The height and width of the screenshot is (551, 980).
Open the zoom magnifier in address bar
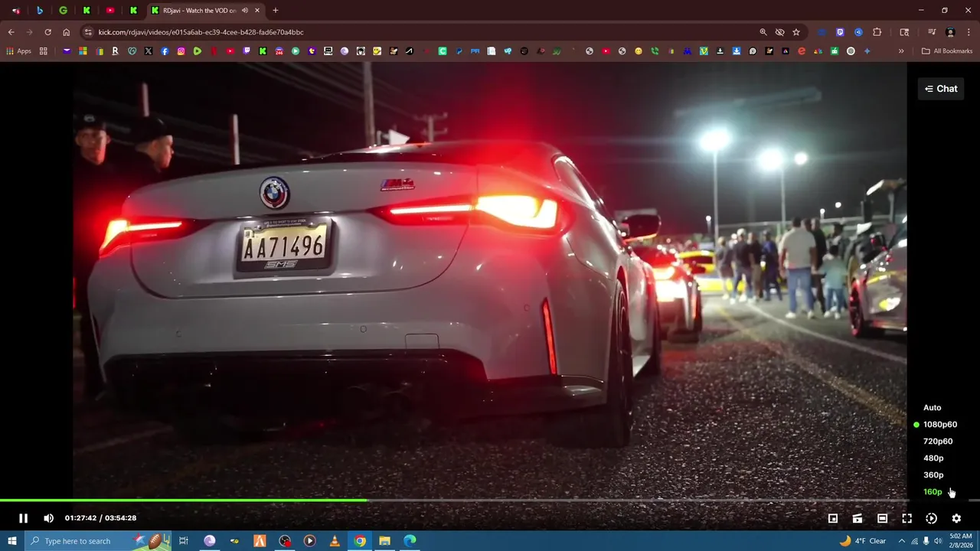(763, 32)
